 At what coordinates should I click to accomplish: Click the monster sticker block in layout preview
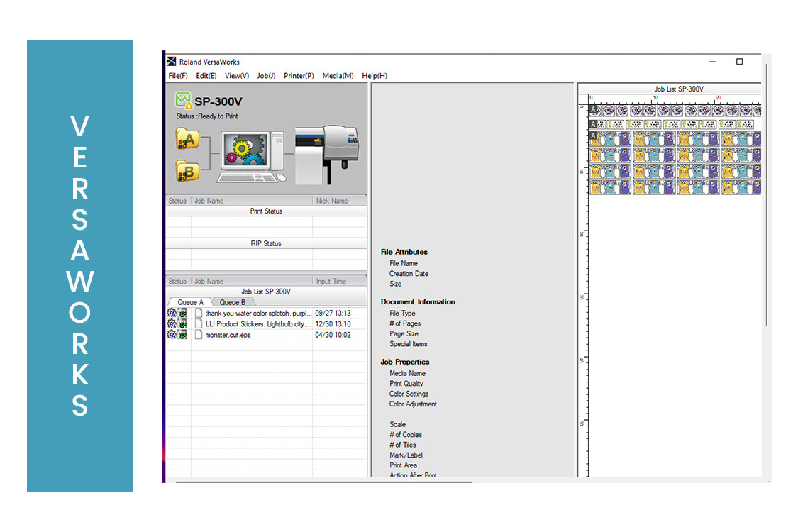[675, 163]
